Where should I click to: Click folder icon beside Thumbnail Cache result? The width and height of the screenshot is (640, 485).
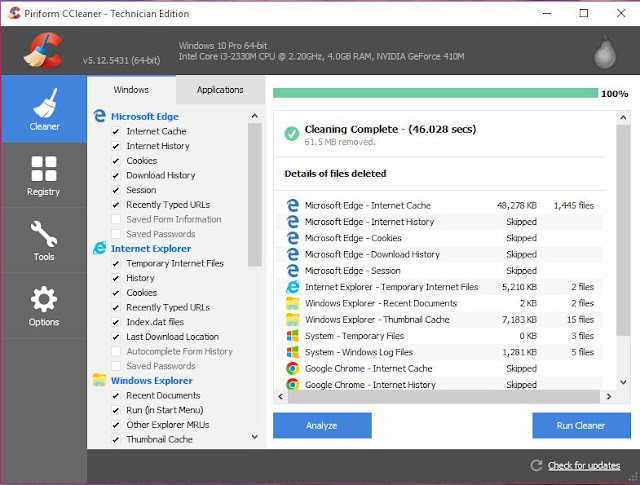point(292,319)
